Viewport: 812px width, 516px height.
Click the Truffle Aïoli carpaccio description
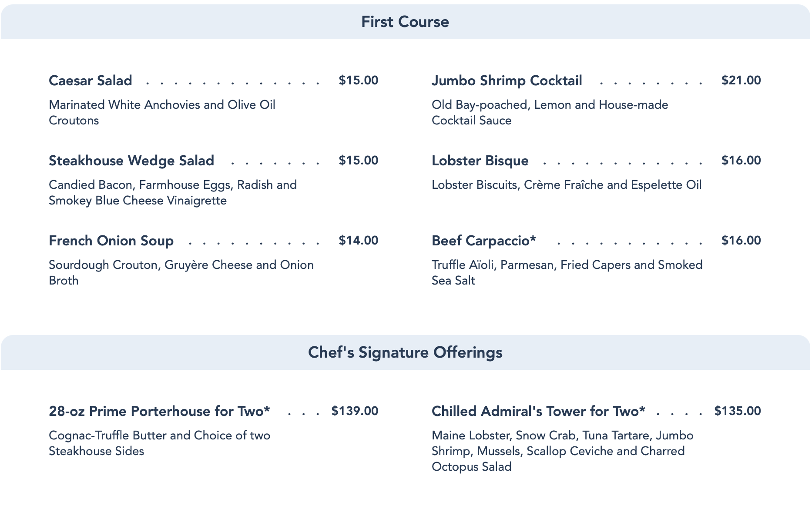pos(567,273)
